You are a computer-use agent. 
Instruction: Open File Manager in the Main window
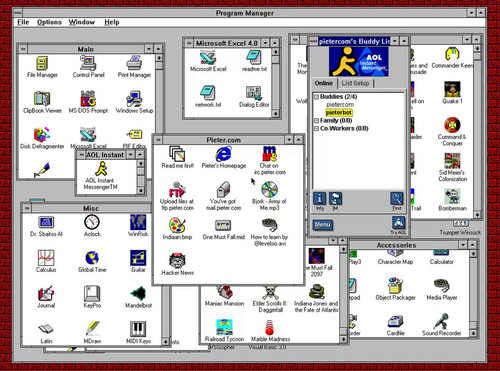[42, 67]
